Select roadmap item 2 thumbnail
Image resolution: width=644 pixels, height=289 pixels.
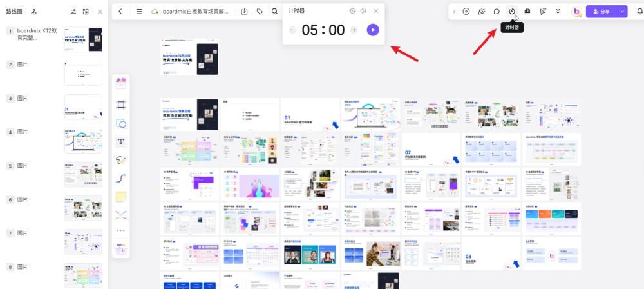coord(83,74)
